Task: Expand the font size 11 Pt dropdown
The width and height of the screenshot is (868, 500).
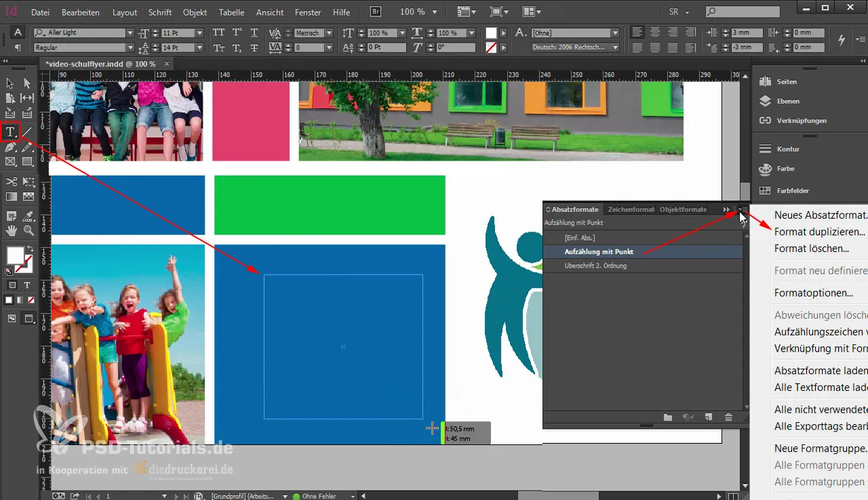Action: point(199,33)
